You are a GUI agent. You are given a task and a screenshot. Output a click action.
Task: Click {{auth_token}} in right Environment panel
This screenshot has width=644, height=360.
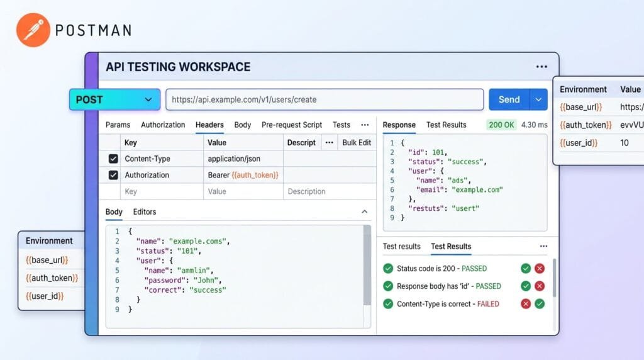pos(586,125)
